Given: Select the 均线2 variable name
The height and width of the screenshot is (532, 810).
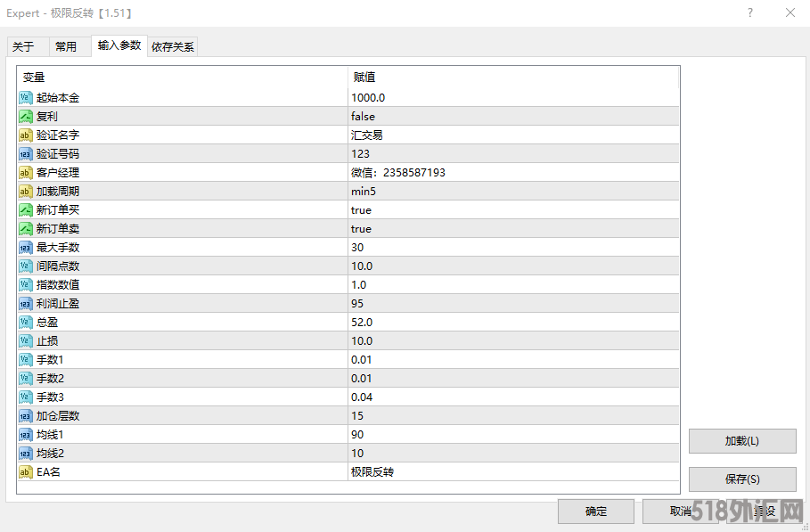Looking at the screenshot, I should tap(50, 453).
